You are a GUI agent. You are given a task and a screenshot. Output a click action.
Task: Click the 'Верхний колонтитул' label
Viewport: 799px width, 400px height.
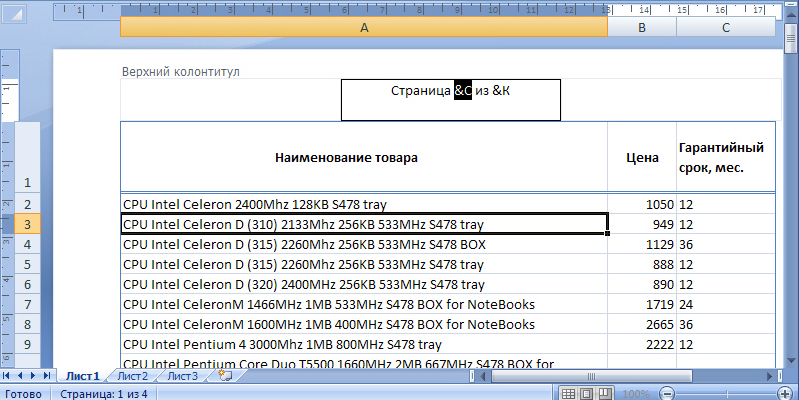pyautogui.click(x=180, y=72)
